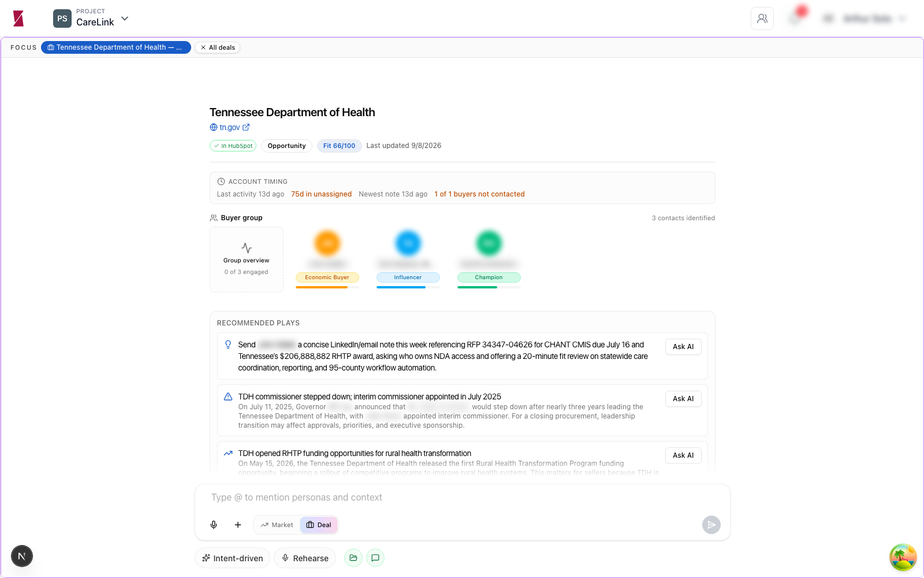924x578 pixels.
Task: Click the microphone voice input icon
Action: point(214,525)
